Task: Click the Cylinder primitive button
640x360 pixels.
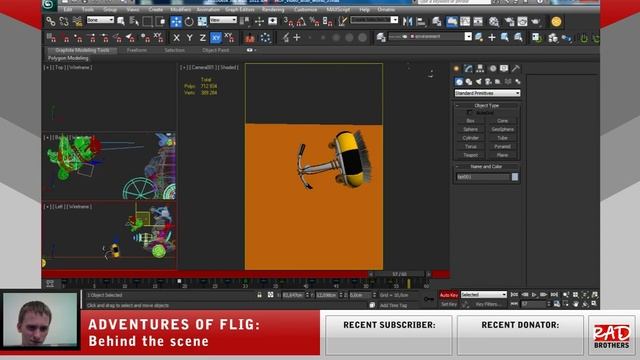Action: [470, 138]
